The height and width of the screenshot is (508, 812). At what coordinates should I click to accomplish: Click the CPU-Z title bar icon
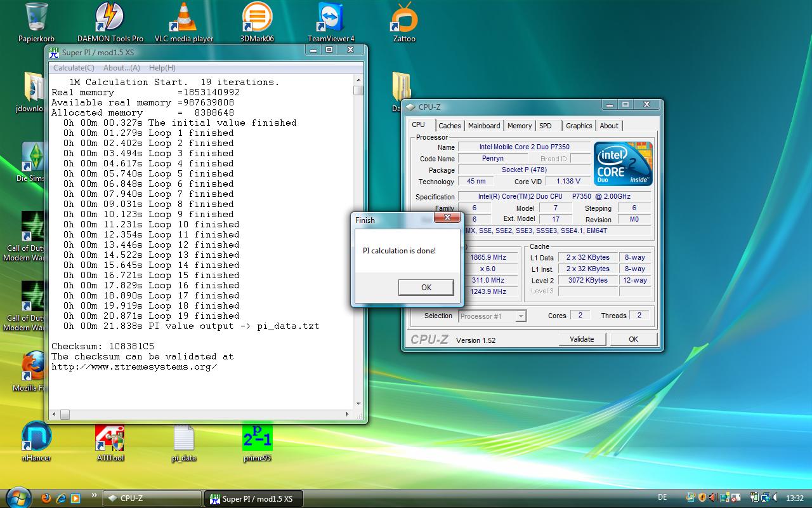click(x=410, y=107)
